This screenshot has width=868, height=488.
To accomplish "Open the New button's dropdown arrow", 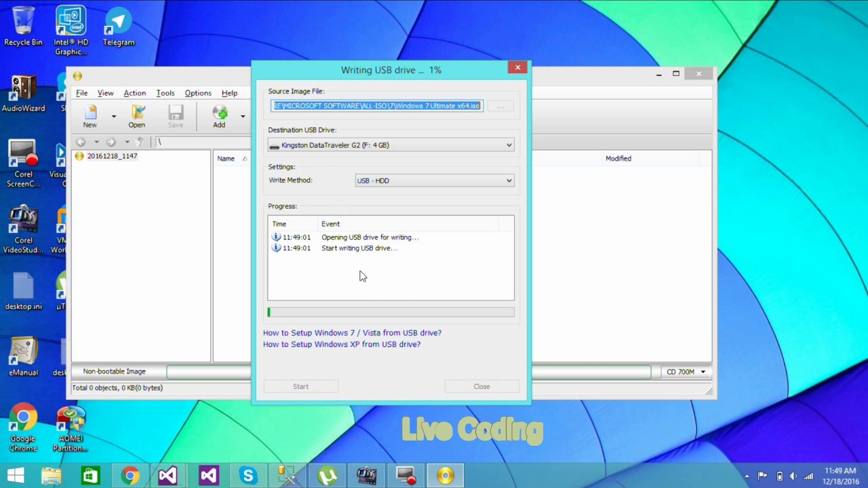I will [x=113, y=117].
